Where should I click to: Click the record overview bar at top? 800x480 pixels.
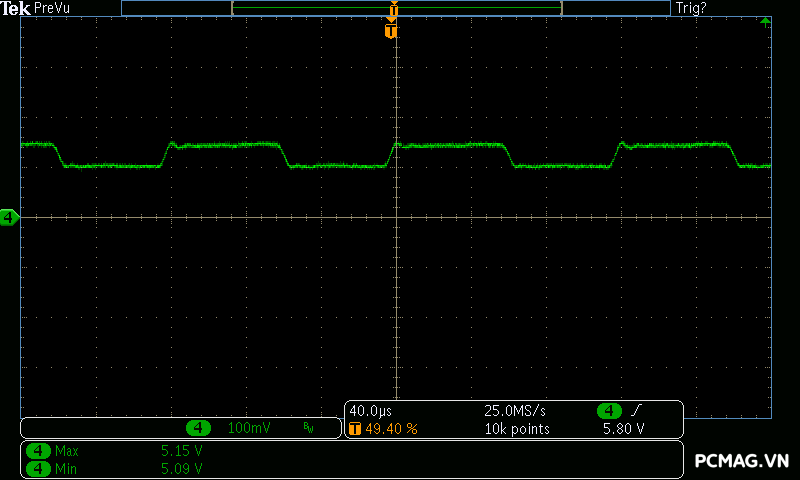click(396, 8)
